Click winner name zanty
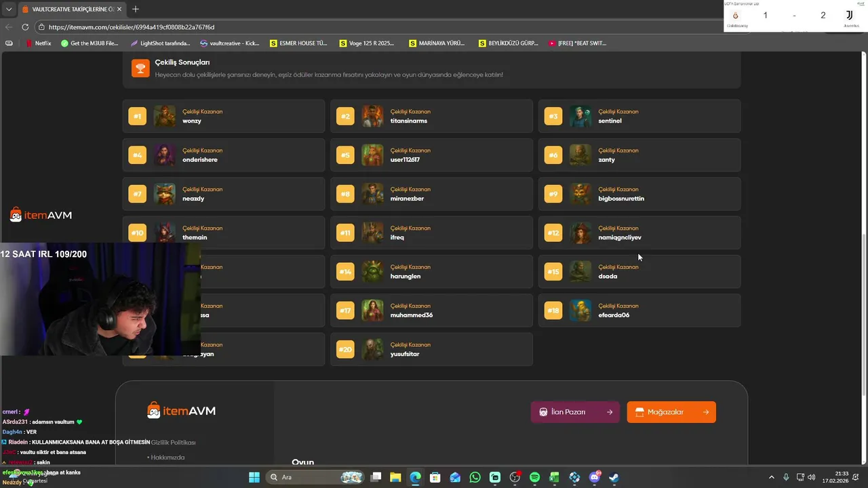This screenshot has width=868, height=488. [606, 160]
